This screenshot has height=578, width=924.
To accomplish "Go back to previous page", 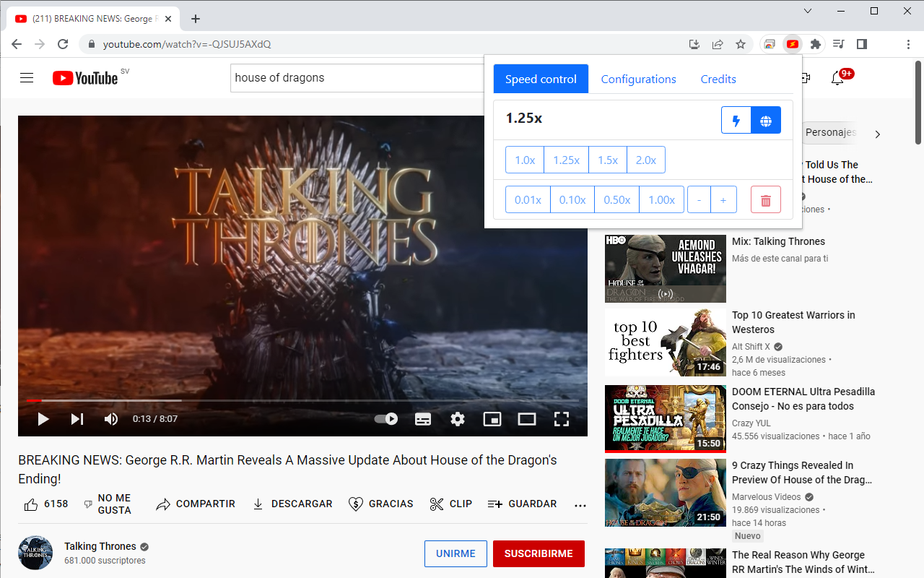I will pyautogui.click(x=17, y=44).
